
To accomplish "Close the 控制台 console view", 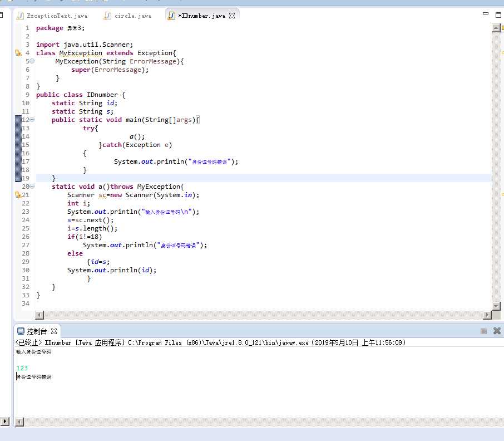I will pyautogui.click(x=54, y=331).
